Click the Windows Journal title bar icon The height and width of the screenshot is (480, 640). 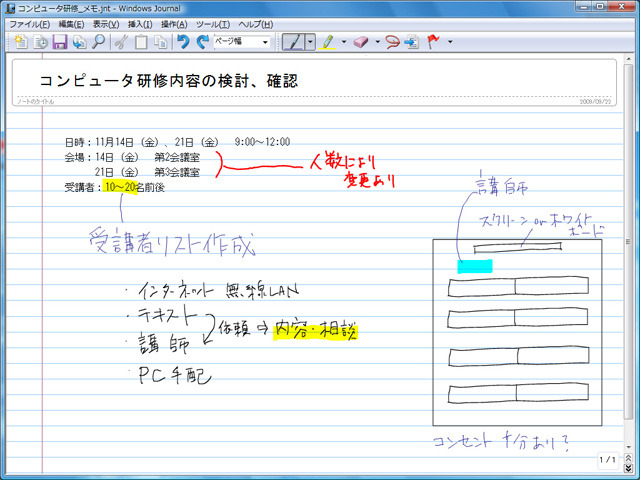pyautogui.click(x=10, y=9)
